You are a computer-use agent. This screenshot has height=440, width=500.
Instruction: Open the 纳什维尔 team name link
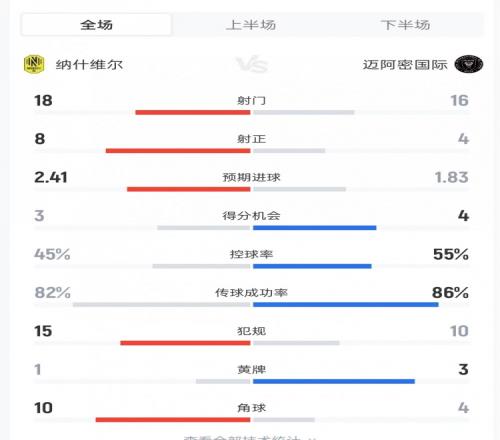point(89,65)
